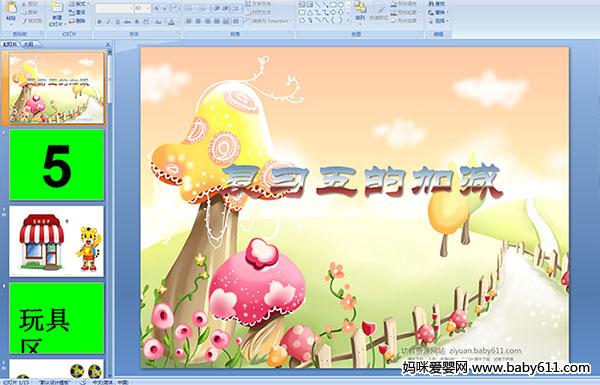Click the Paste clipboard icon
Screen dimensions: 600x385
pyautogui.click(x=11, y=7)
